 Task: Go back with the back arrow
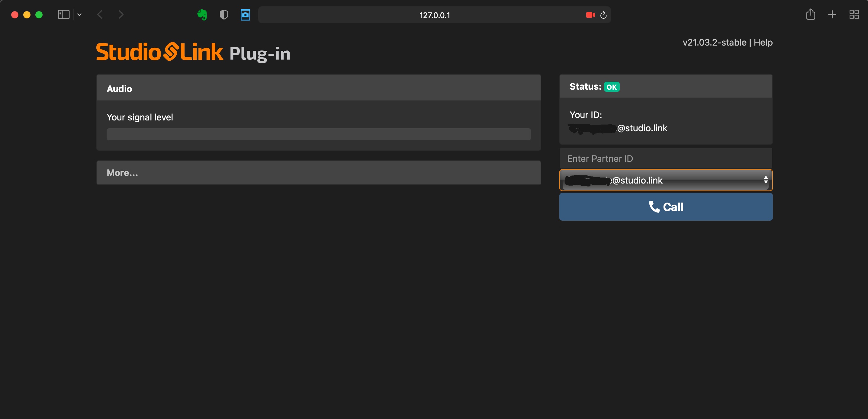(100, 14)
